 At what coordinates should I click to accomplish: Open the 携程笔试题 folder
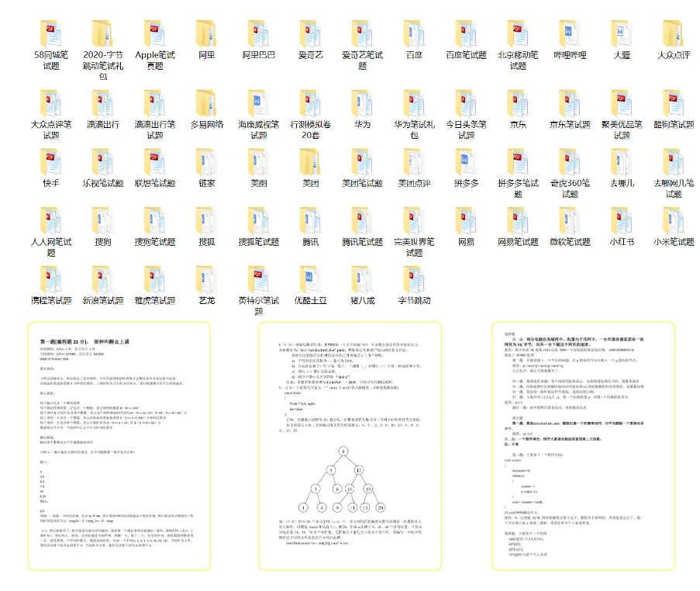(x=51, y=280)
